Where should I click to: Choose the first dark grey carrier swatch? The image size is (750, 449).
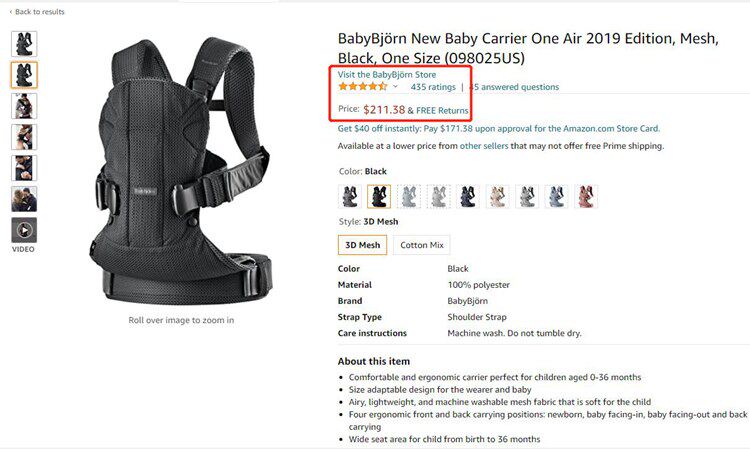[x=350, y=197]
